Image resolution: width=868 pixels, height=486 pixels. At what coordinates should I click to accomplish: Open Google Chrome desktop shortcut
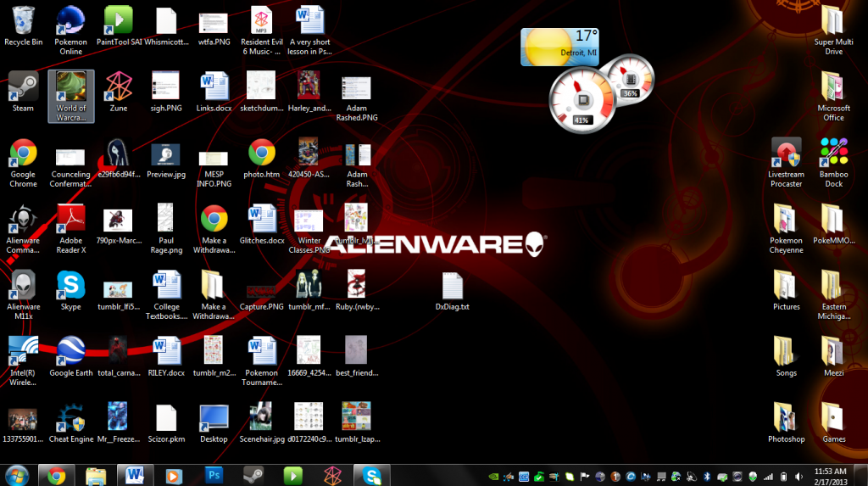pyautogui.click(x=23, y=163)
